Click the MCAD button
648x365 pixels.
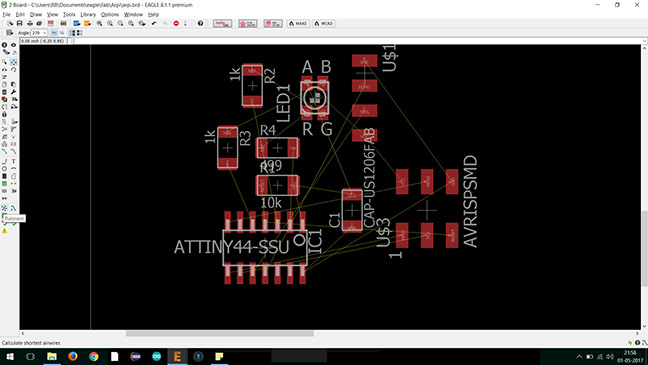324,24
